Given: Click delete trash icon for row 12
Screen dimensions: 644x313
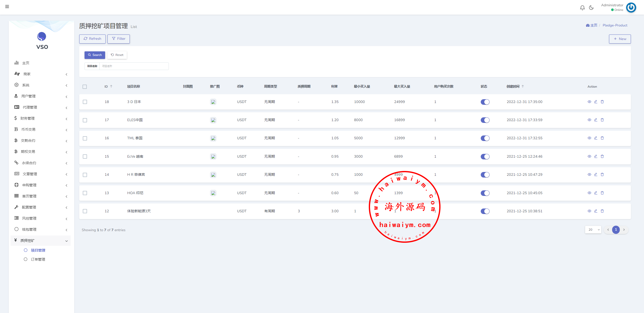Looking at the screenshot, I should tap(602, 211).
